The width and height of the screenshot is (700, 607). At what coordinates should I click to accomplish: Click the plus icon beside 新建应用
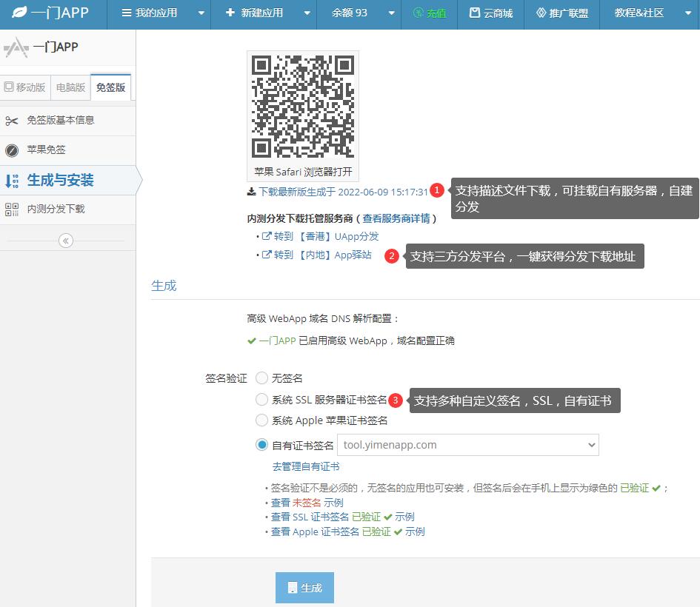coord(230,13)
